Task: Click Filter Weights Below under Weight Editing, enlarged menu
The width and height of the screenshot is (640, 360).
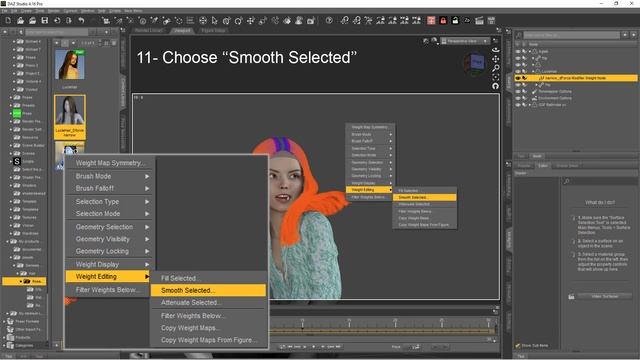Action: 208,316
